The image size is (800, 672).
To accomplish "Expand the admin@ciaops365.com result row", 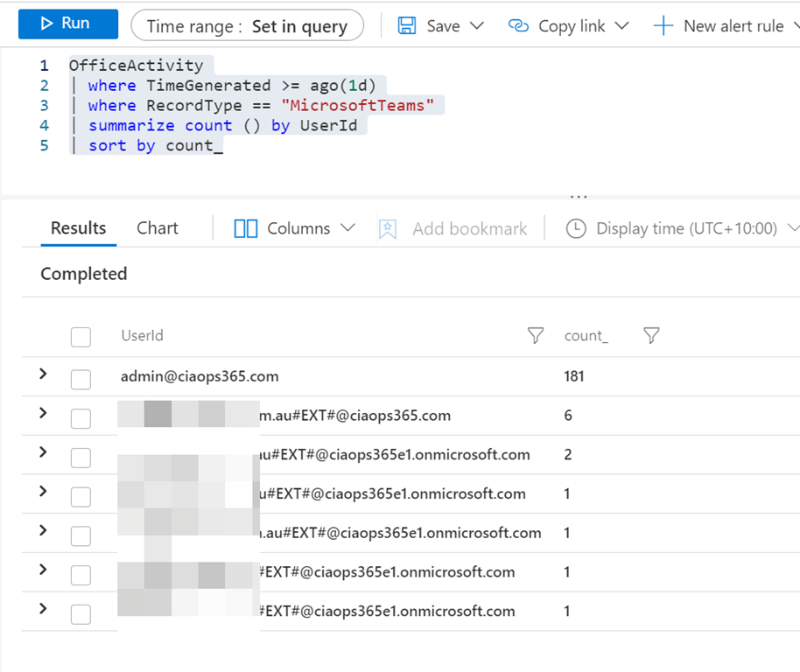I will click(x=43, y=374).
